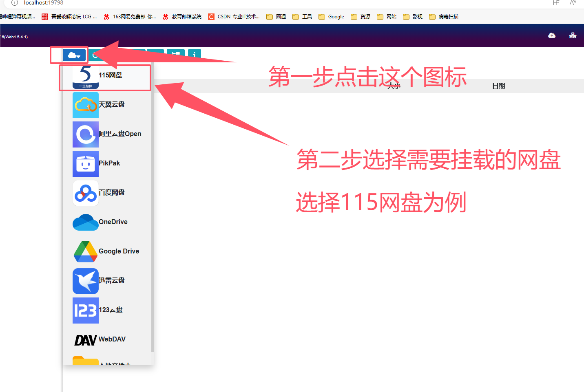
Task: Expand the 网站 bookmark folder
Action: pyautogui.click(x=387, y=17)
